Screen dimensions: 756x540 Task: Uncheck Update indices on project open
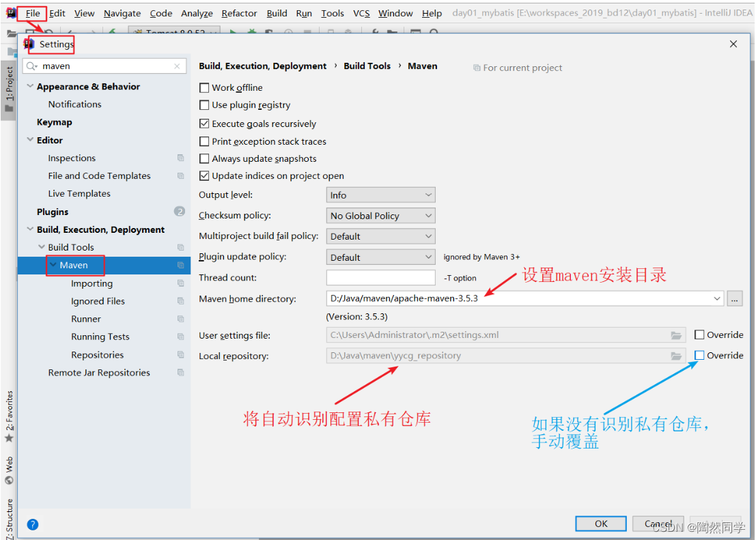point(204,176)
